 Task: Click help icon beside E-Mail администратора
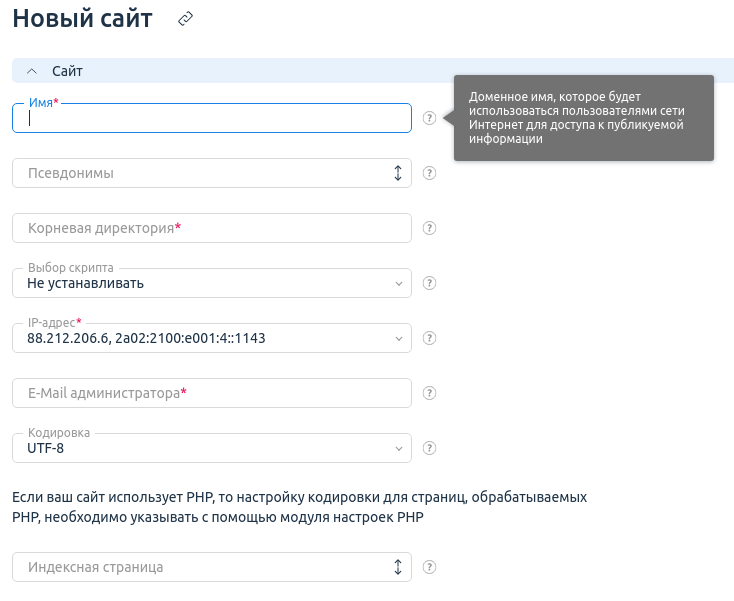pos(429,393)
